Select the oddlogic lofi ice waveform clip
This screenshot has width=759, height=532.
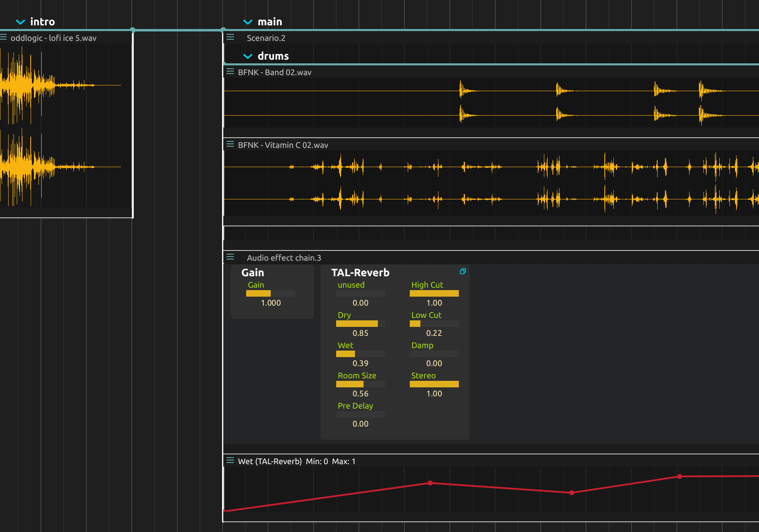(x=66, y=126)
